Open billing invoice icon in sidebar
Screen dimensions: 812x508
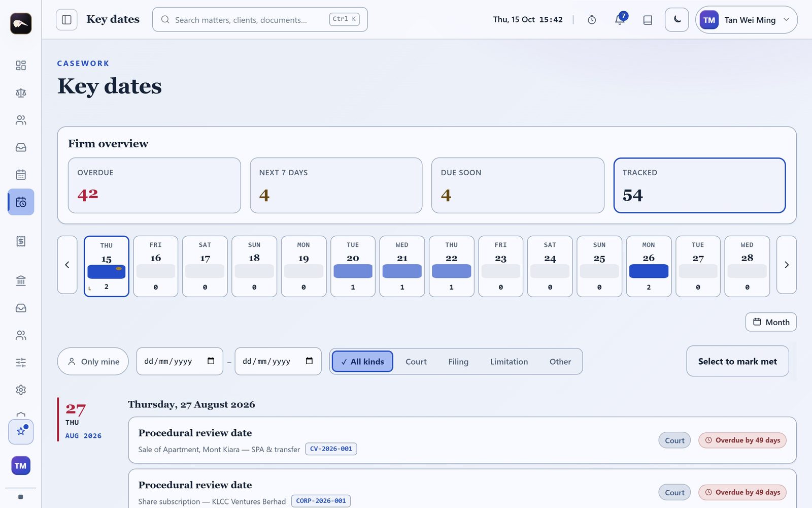(x=21, y=241)
